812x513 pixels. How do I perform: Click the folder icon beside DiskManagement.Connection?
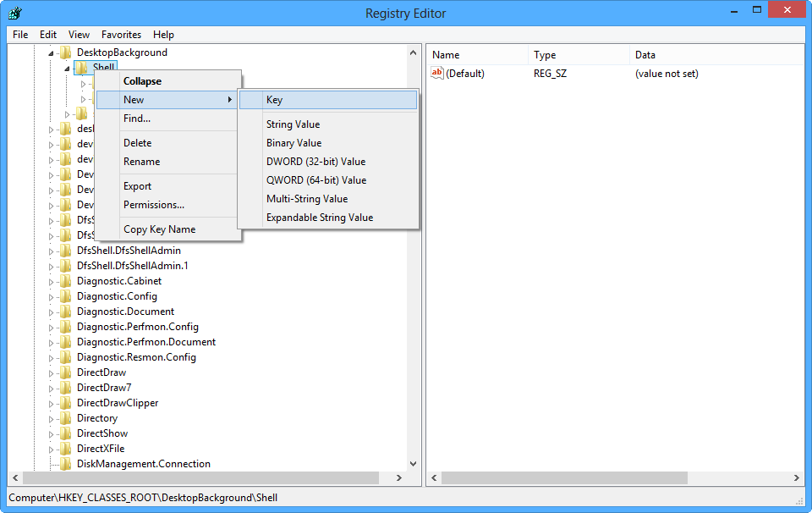click(66, 464)
